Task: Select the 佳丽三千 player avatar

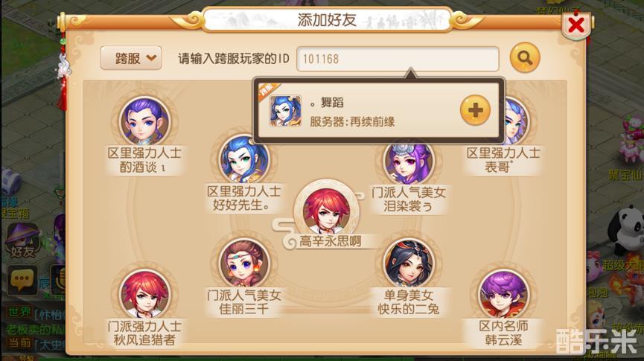Action: pos(244,263)
